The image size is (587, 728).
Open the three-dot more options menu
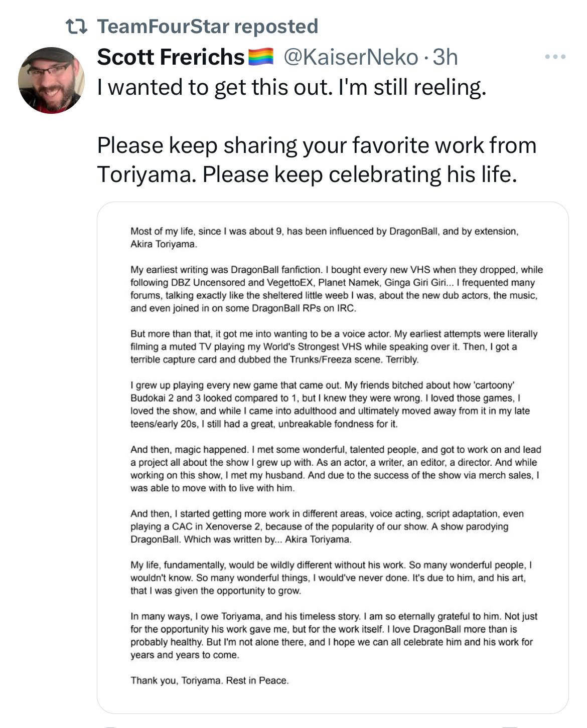pos(555,57)
